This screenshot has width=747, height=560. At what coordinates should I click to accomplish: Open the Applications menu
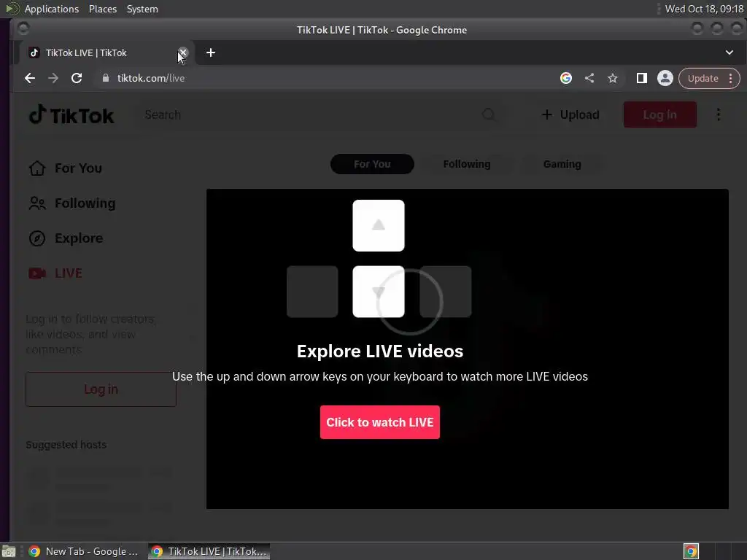click(52, 9)
